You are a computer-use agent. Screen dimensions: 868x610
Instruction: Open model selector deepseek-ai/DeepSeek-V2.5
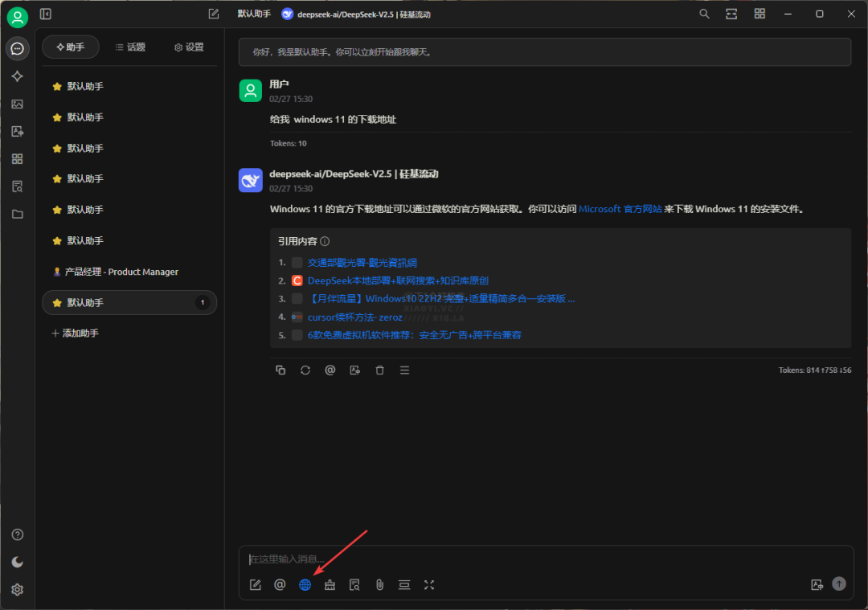(356, 14)
